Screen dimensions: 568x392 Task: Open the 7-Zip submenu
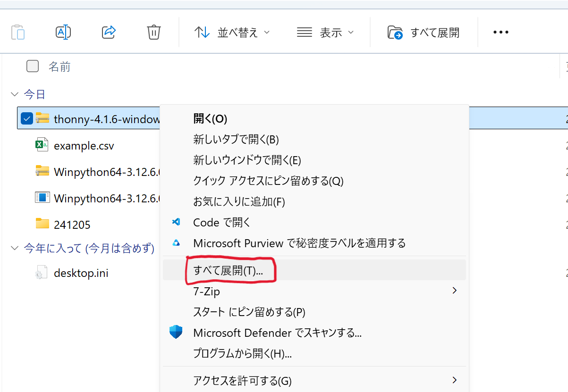click(x=314, y=292)
